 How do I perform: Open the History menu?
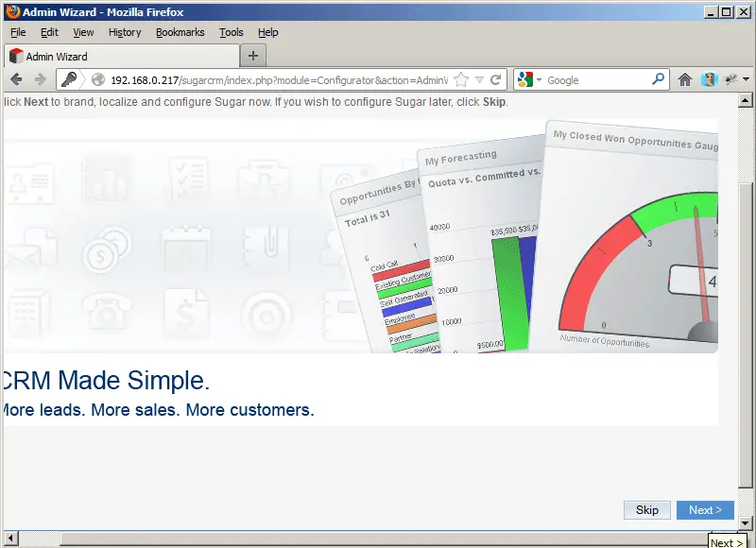tap(125, 32)
